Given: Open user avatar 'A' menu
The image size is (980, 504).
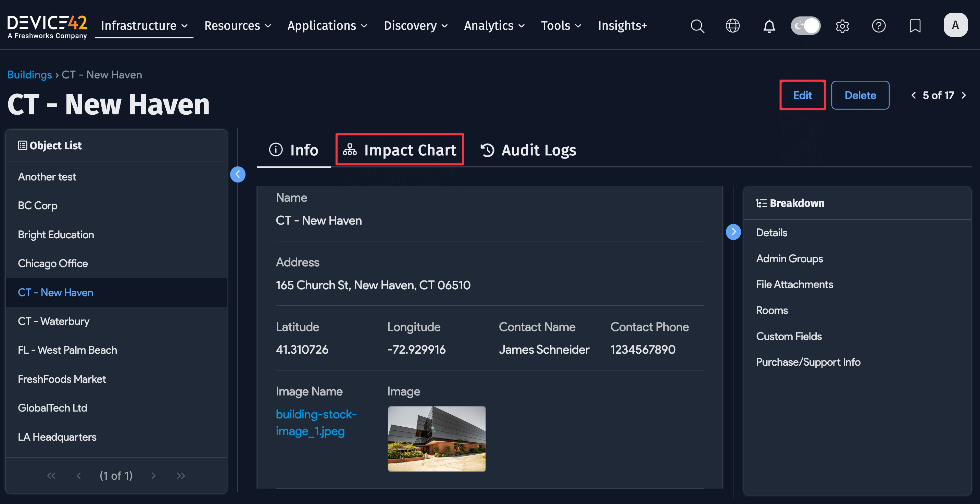Looking at the screenshot, I should [955, 25].
